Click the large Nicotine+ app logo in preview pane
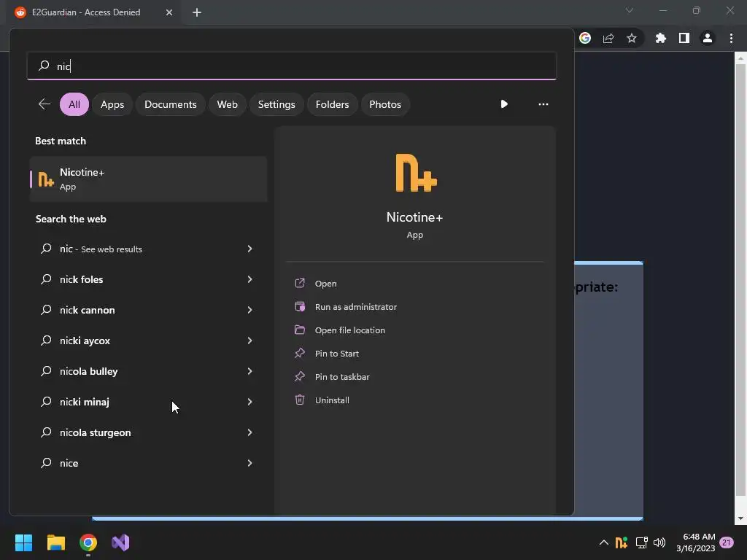Viewport: 747px width, 560px height. [415, 173]
